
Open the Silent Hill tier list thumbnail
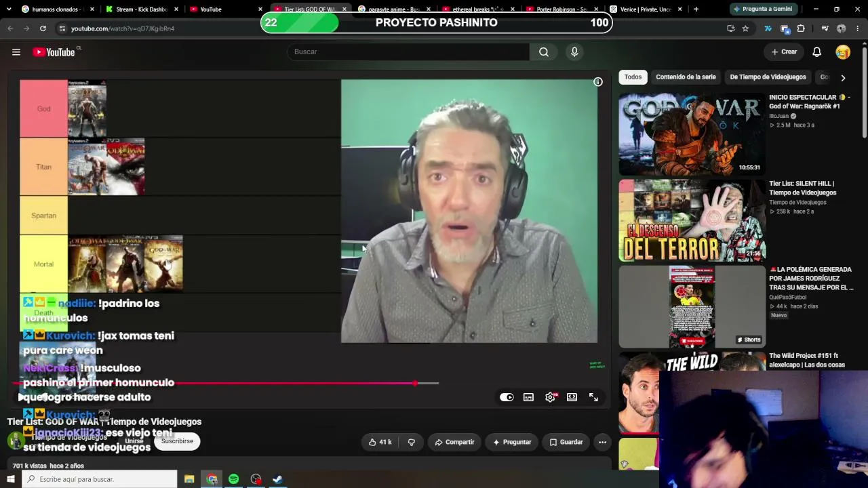(692, 220)
